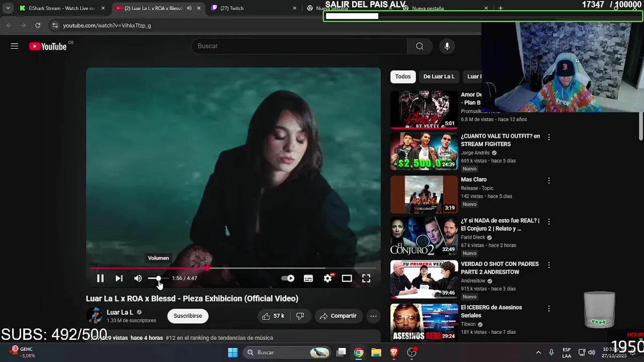Open the browser tab search dropdown
The height and width of the screenshot is (362, 644).
tap(8, 8)
